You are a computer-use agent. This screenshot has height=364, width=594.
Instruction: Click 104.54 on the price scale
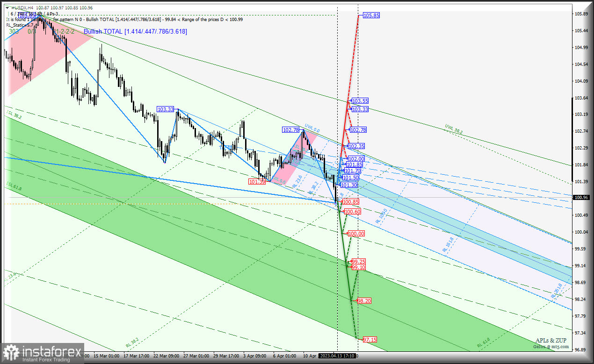[581, 64]
